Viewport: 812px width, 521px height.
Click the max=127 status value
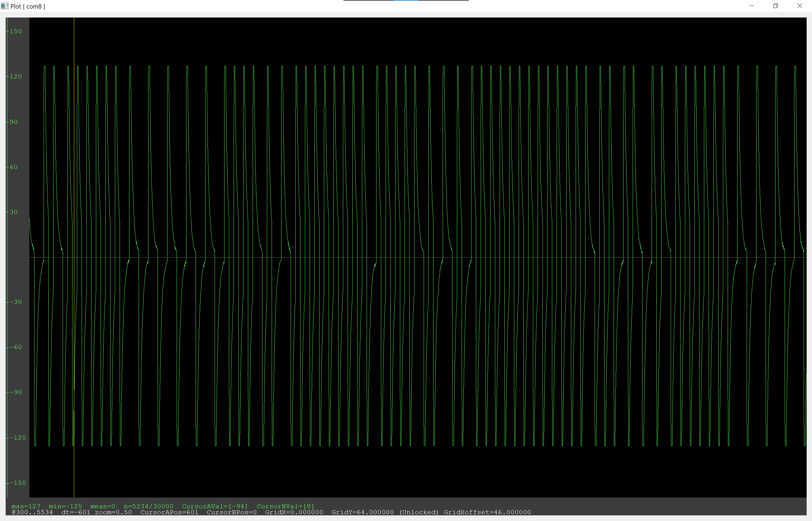click(26, 506)
